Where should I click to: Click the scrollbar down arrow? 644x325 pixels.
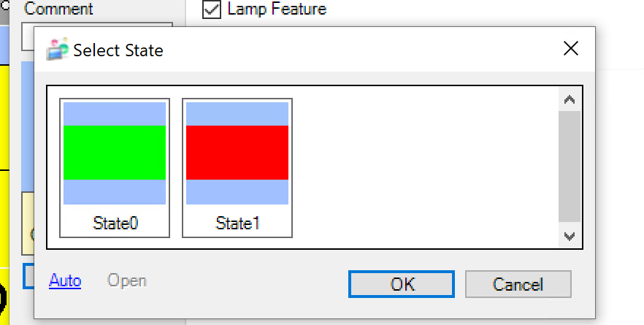click(570, 236)
